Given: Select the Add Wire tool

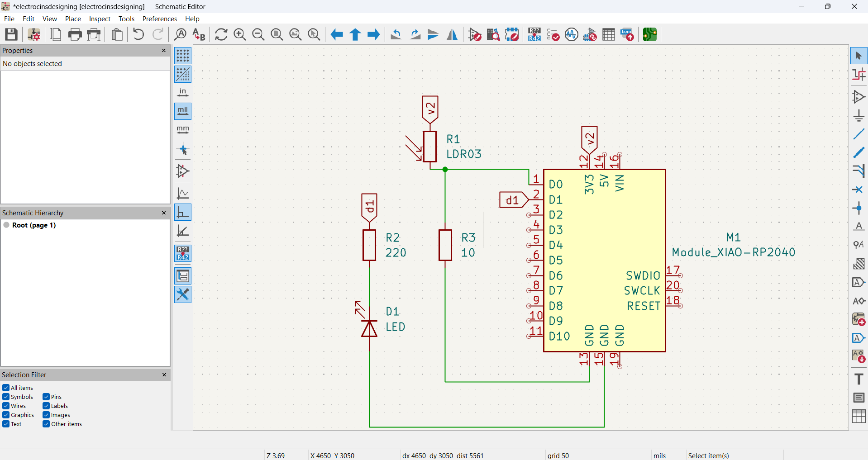Looking at the screenshot, I should (x=858, y=134).
